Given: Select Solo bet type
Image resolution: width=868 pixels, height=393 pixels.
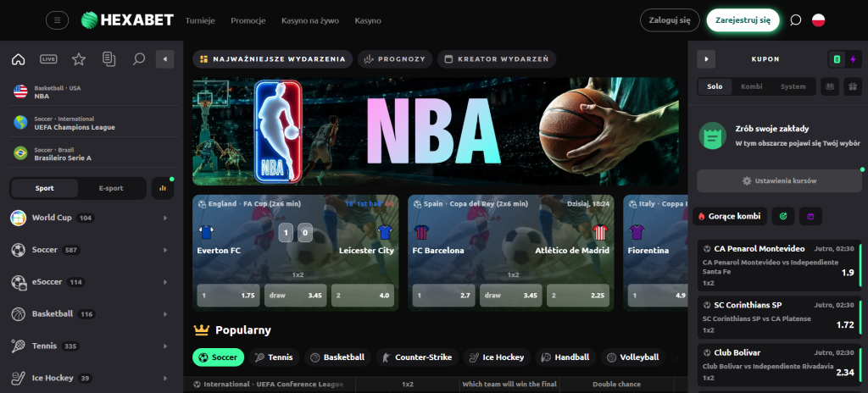Looking at the screenshot, I should [x=715, y=87].
